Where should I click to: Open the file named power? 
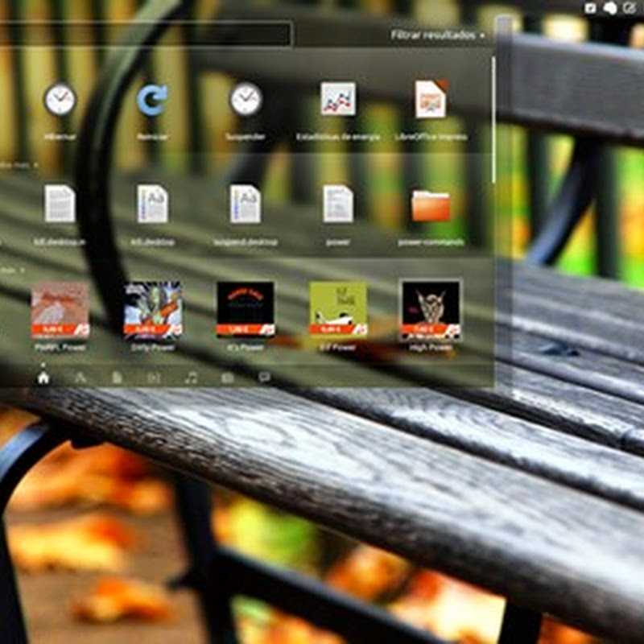pyautogui.click(x=338, y=204)
